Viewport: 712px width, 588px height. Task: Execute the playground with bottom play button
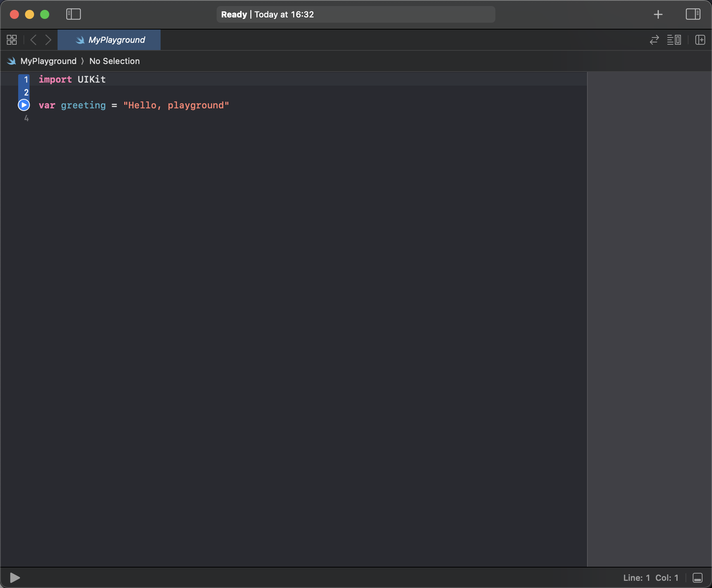tap(15, 578)
